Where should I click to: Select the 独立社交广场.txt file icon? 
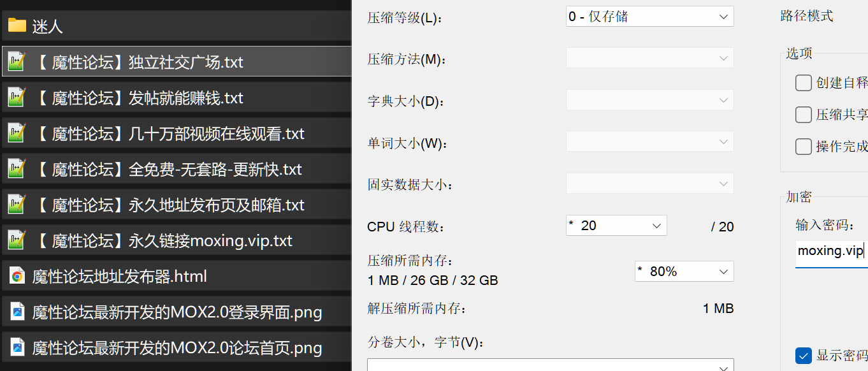[x=17, y=62]
